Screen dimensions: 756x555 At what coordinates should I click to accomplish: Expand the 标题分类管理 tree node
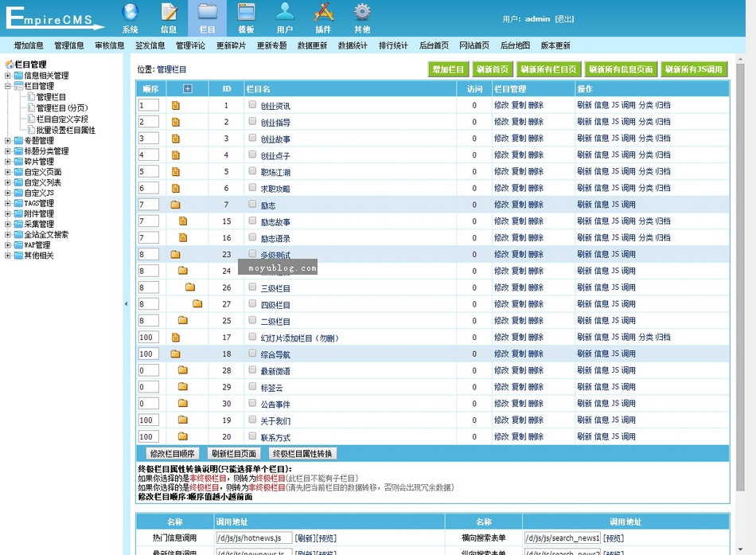pos(8,151)
